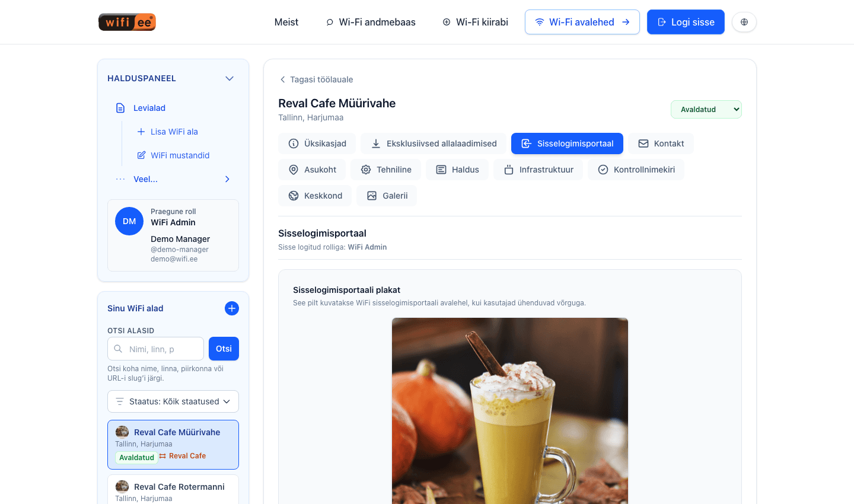Click the Reval Cafe Rotermanni avatar thumbnail

122,486
